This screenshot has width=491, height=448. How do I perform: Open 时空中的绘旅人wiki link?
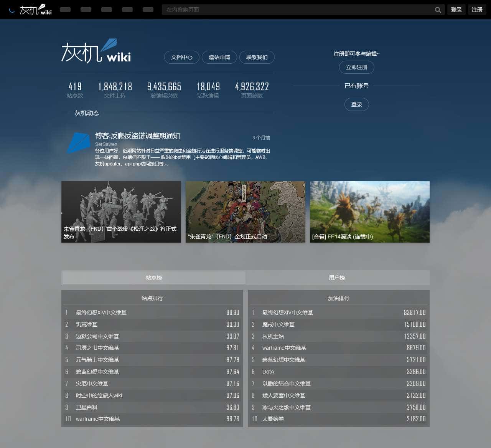pyautogui.click(x=99, y=395)
